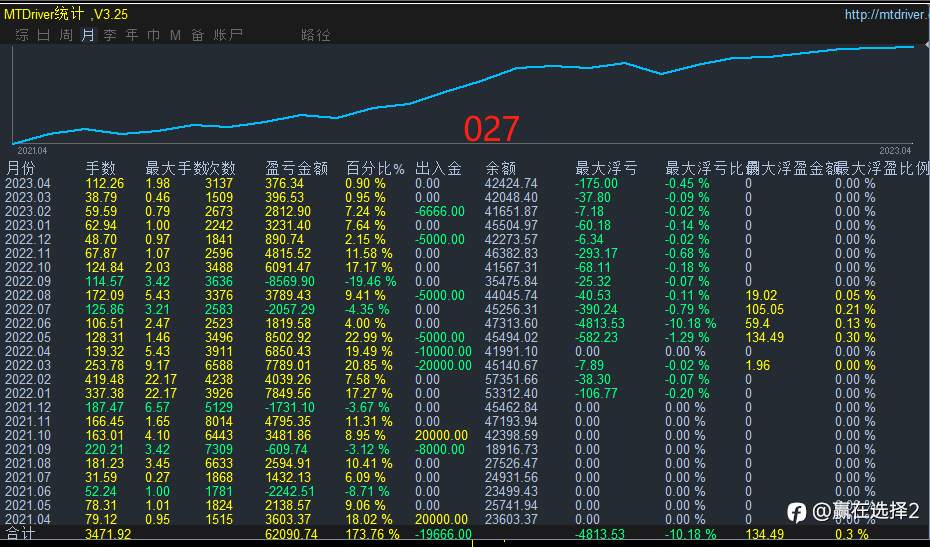The height and width of the screenshot is (547, 930).
Task: Show the 年 yearly statistics tab
Action: coord(132,35)
